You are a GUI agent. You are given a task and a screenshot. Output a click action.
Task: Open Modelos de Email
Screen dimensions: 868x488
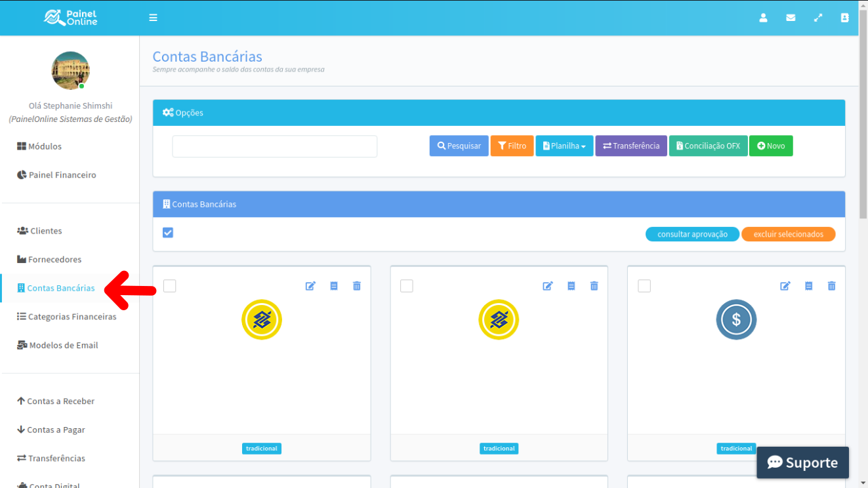coord(58,346)
